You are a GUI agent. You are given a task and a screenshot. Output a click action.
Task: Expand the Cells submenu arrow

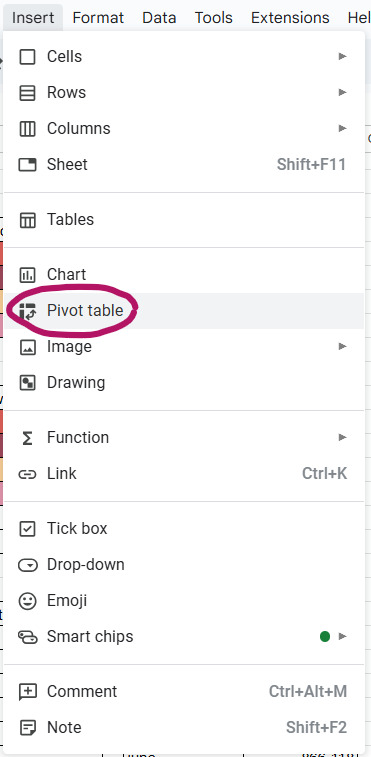click(x=342, y=56)
